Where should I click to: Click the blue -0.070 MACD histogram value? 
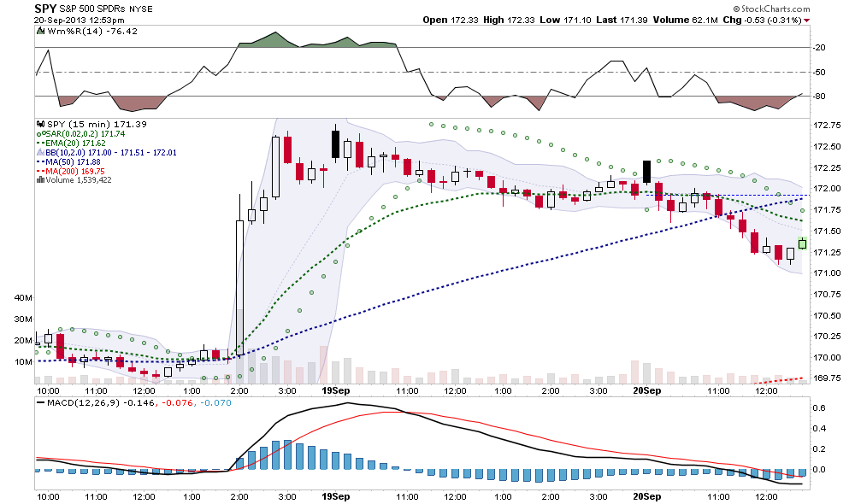(215, 403)
